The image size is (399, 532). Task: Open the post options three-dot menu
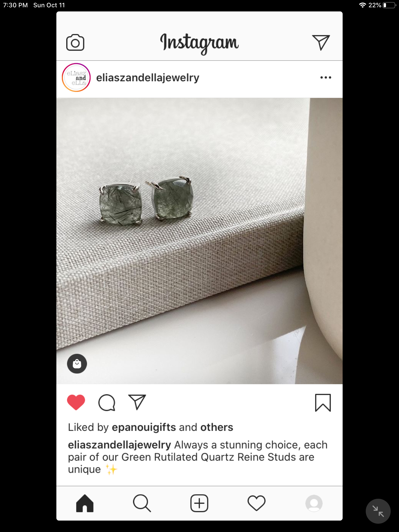[x=326, y=77]
